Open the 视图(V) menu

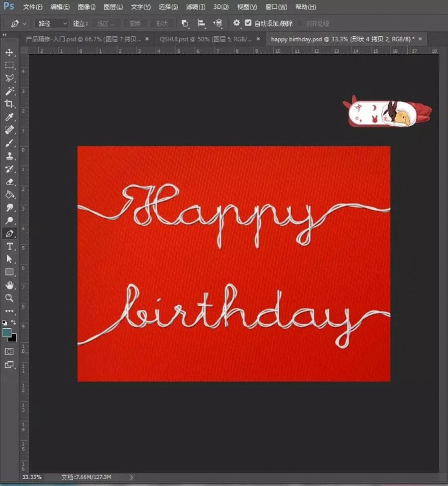click(247, 7)
